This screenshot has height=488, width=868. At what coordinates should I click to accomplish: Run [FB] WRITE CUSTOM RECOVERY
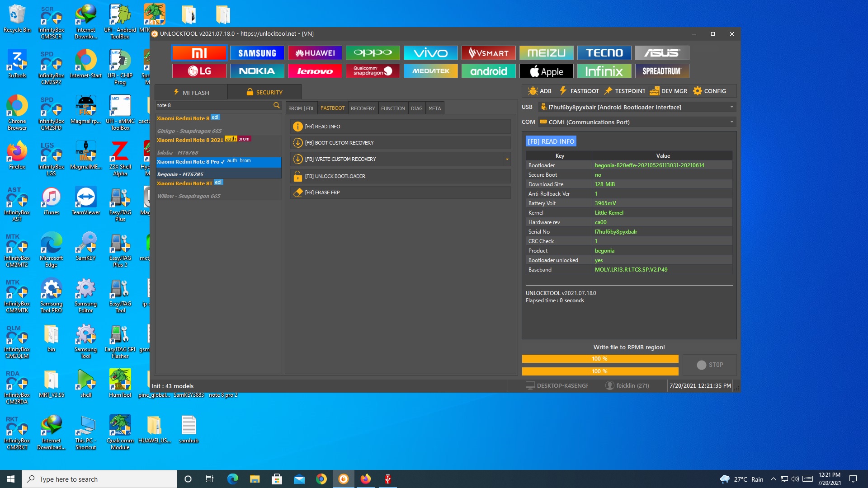[x=396, y=159]
